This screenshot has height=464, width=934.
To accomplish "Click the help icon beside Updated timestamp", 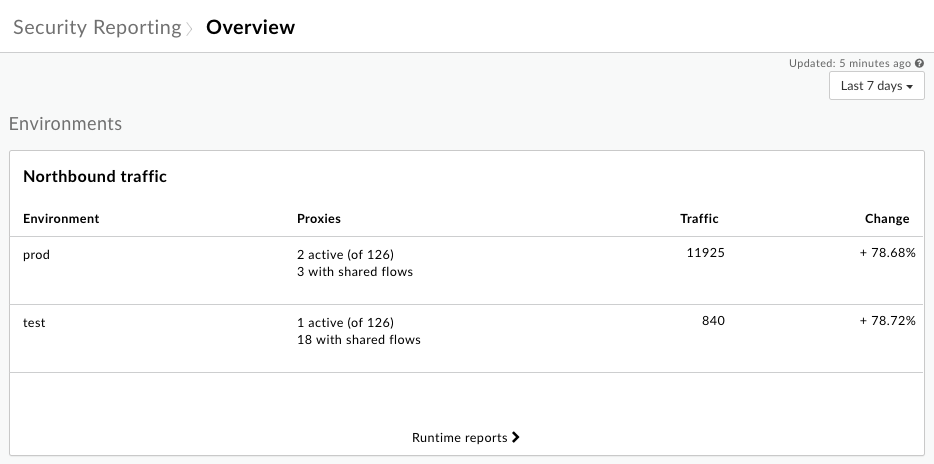I will coord(919,63).
